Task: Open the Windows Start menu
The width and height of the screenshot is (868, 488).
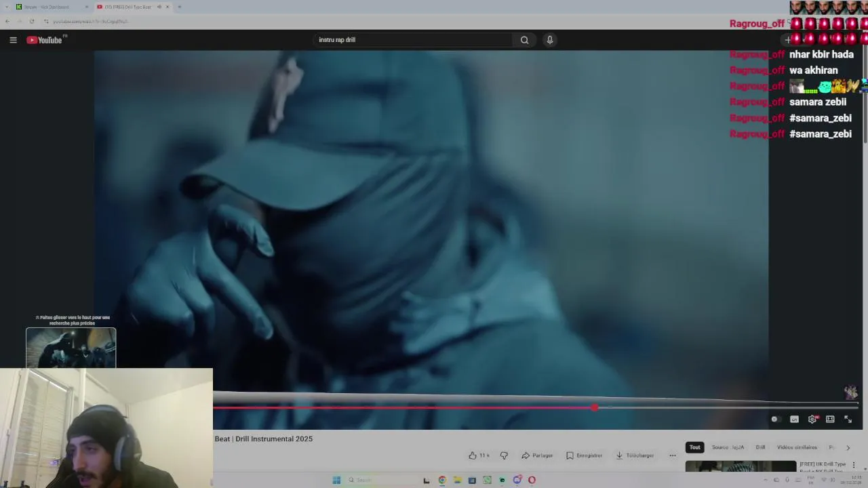Action: click(x=336, y=480)
